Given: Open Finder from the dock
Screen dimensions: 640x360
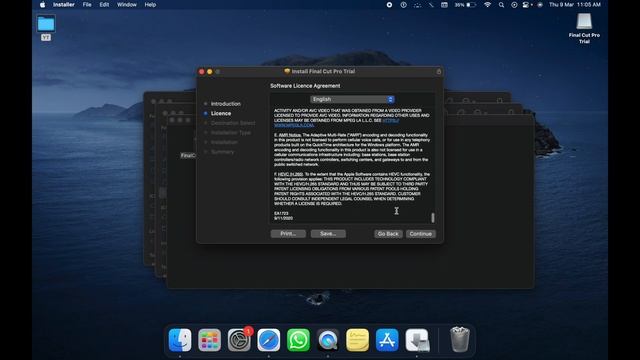Looking at the screenshot, I should click(180, 340).
